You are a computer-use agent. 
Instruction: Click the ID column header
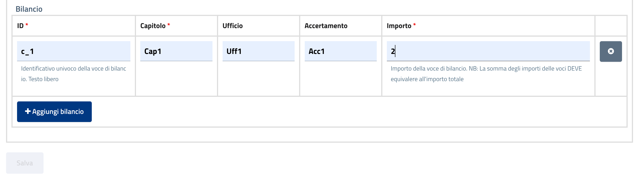(20, 26)
